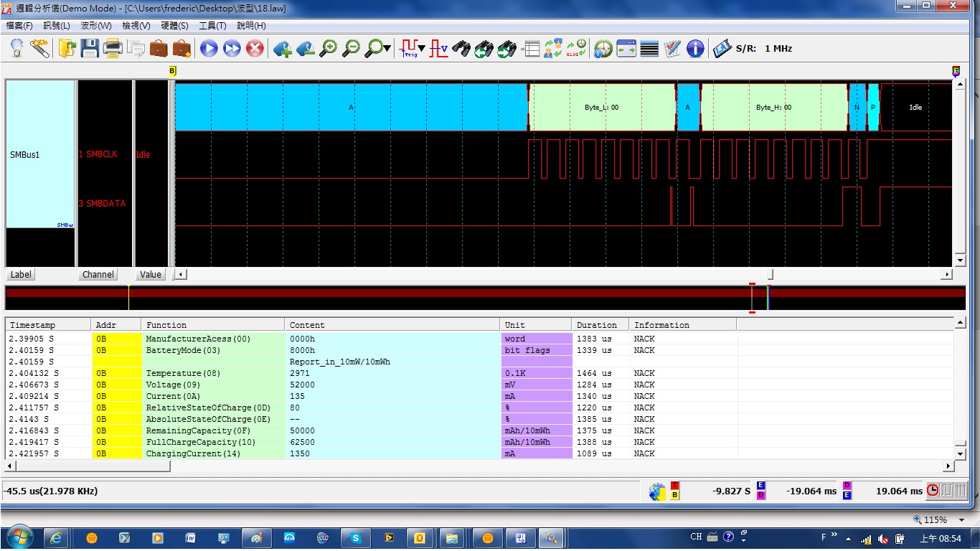The image size is (980, 551).
Task: Open the 檢視(V) menu
Action: coord(136,26)
